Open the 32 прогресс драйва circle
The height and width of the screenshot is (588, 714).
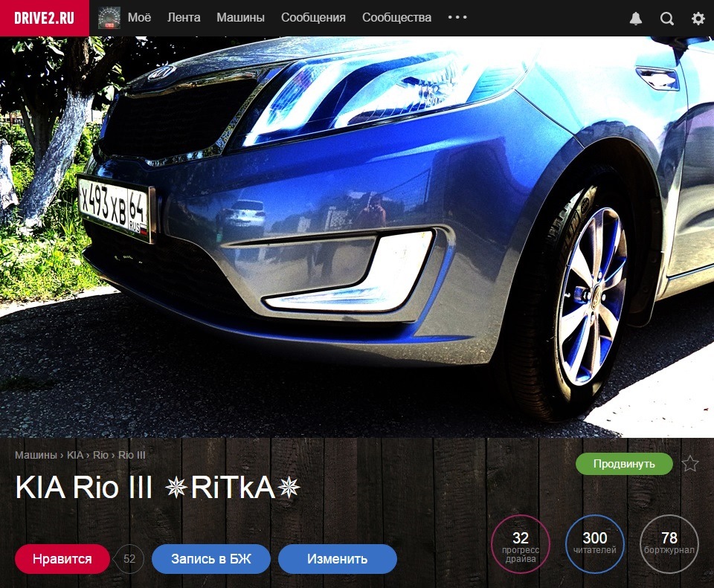(521, 544)
